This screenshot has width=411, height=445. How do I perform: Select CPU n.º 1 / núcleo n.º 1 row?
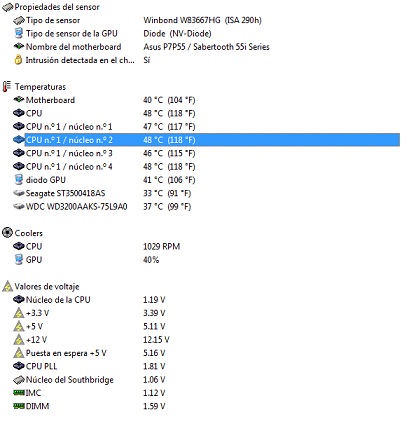click(206, 127)
